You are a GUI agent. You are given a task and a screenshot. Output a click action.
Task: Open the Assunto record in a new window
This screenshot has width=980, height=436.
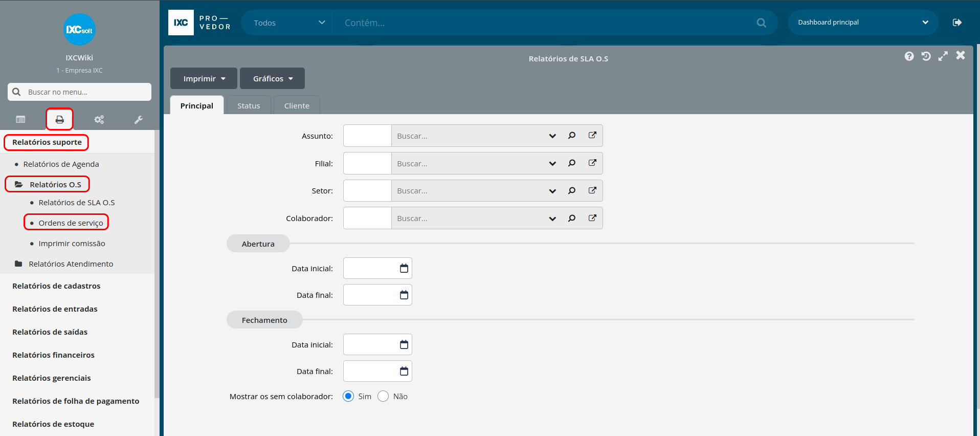pos(592,136)
